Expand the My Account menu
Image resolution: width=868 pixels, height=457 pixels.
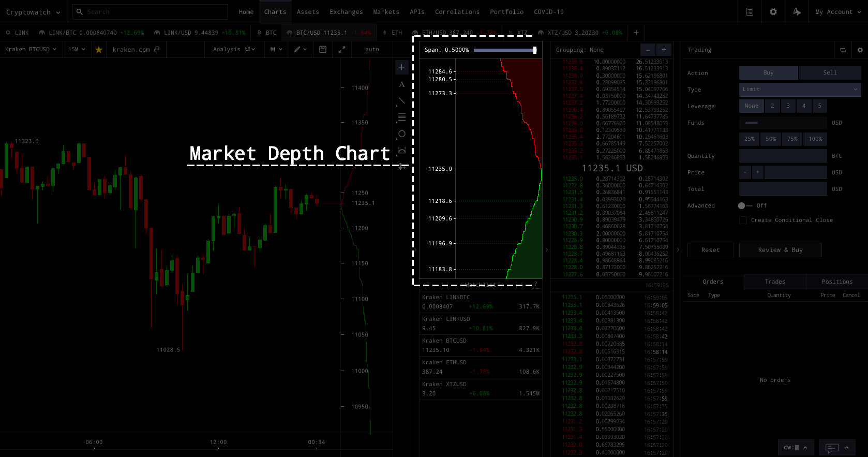838,12
